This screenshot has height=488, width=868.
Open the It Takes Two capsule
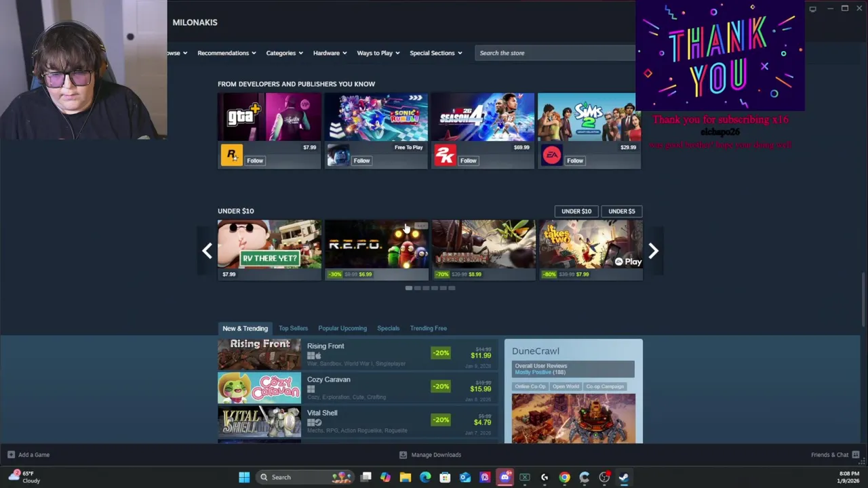(590, 249)
